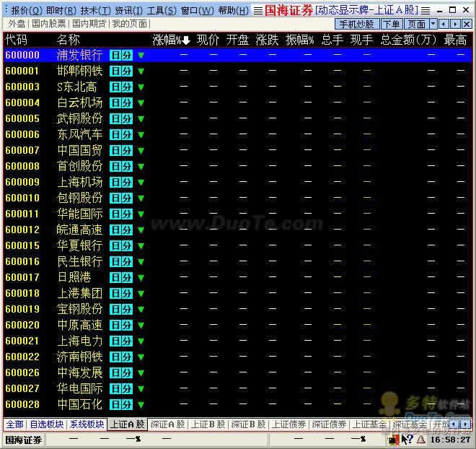The width and height of the screenshot is (476, 449).
Task: Click the 日分 badge for 包钢股份
Action: coord(121,198)
